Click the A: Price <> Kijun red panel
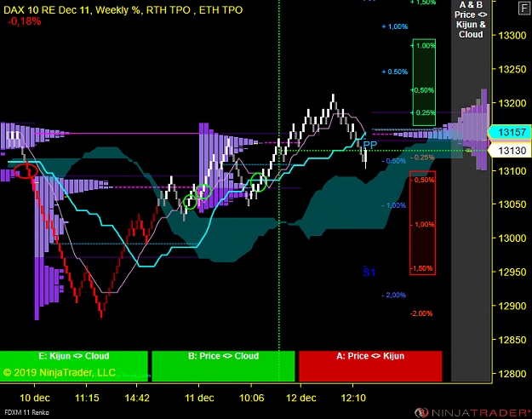Screen dimensions: 532x419 point(370,366)
